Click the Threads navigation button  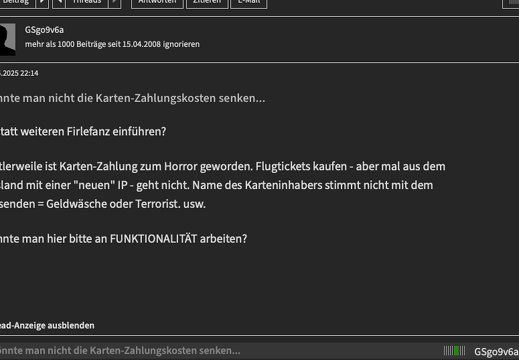pos(87,2)
